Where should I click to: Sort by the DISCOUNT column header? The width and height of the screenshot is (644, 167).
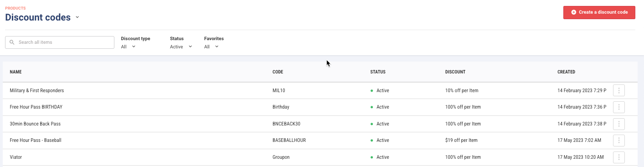pyautogui.click(x=455, y=72)
